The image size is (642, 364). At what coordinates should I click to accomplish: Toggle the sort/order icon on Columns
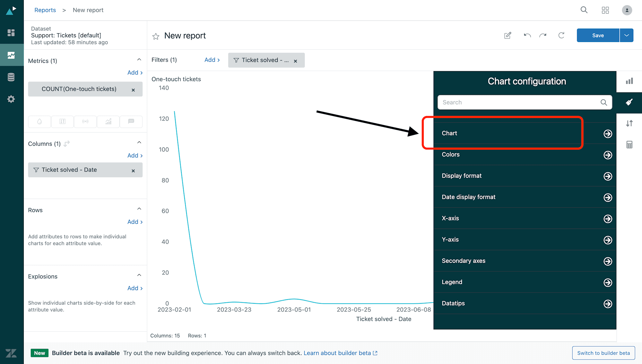tap(66, 144)
